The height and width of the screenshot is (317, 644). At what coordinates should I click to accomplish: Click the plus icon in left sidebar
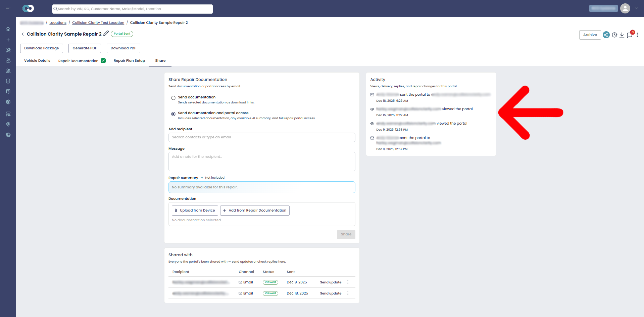[x=8, y=40]
